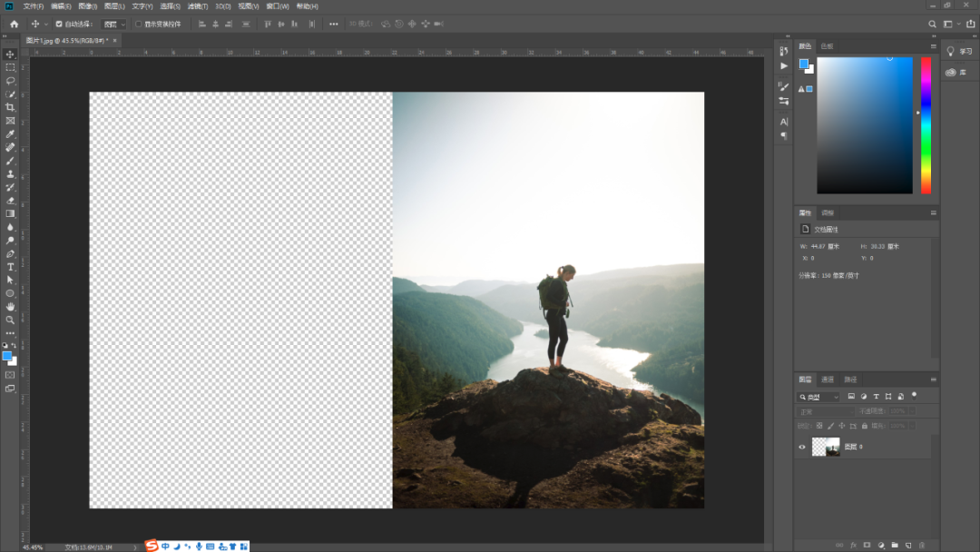Choose the Brush tool in the toolbox
The image size is (980, 552).
[10, 161]
